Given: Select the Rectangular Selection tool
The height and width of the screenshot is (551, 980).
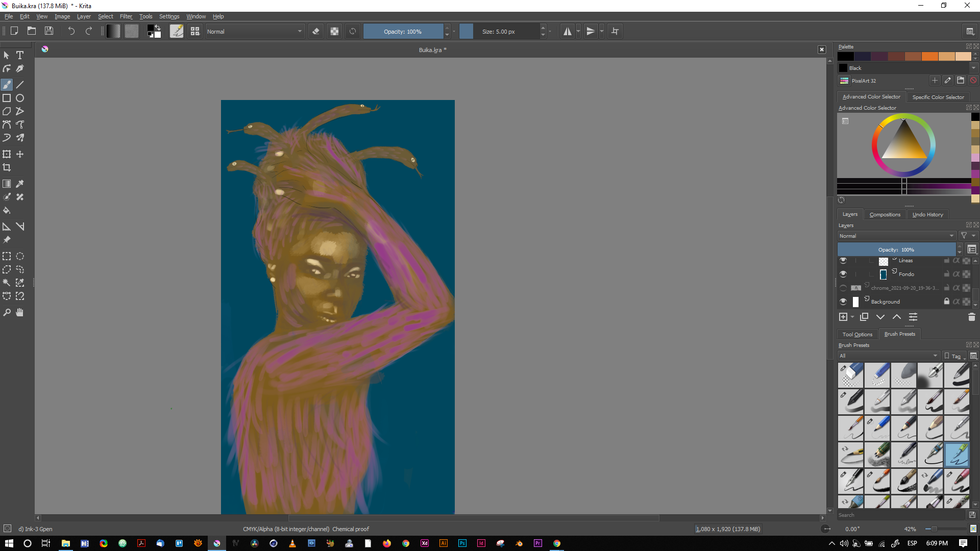Looking at the screenshot, I should (x=7, y=256).
